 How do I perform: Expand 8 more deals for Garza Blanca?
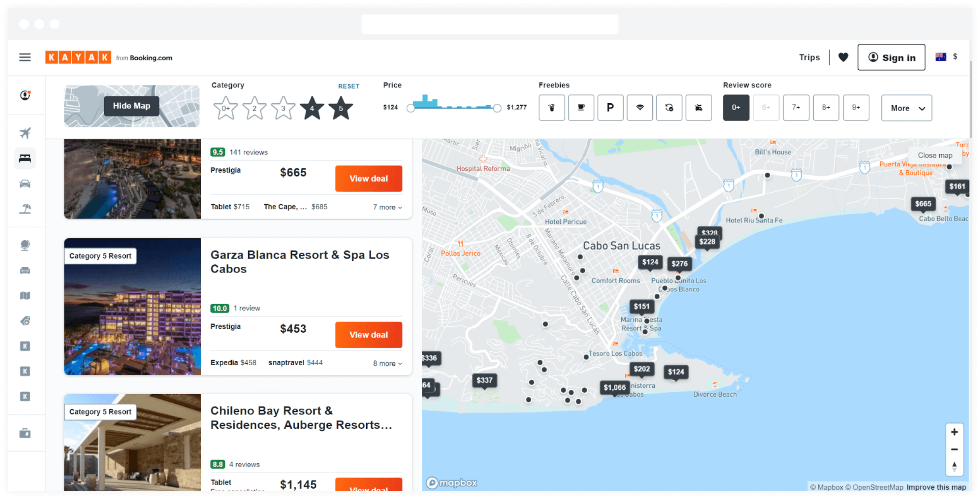(x=387, y=363)
